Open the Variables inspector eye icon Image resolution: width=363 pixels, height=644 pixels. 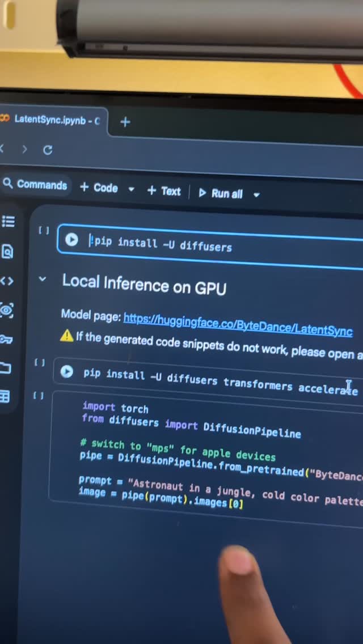coord(6,310)
